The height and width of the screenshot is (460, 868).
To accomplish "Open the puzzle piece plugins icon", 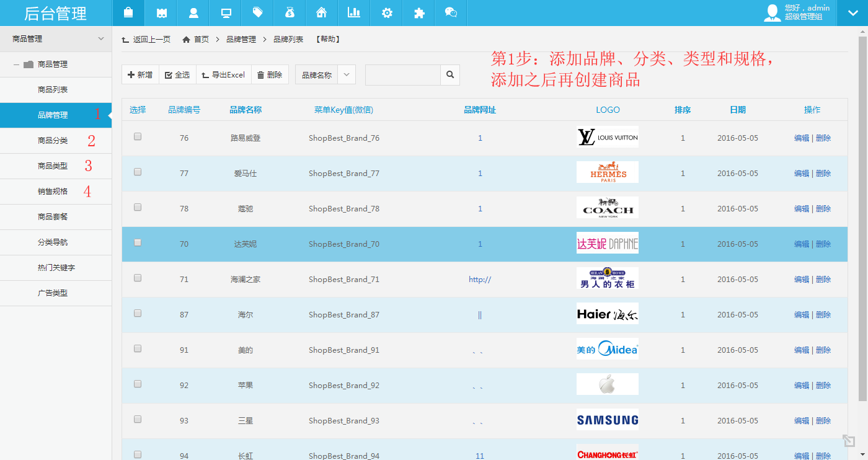I will (x=419, y=12).
